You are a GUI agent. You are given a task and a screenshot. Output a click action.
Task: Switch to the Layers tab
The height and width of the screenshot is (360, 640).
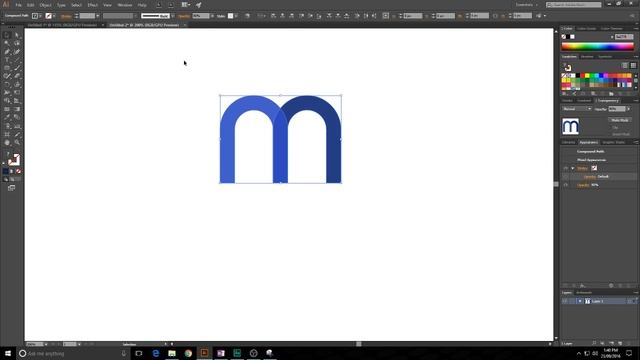click(567, 292)
